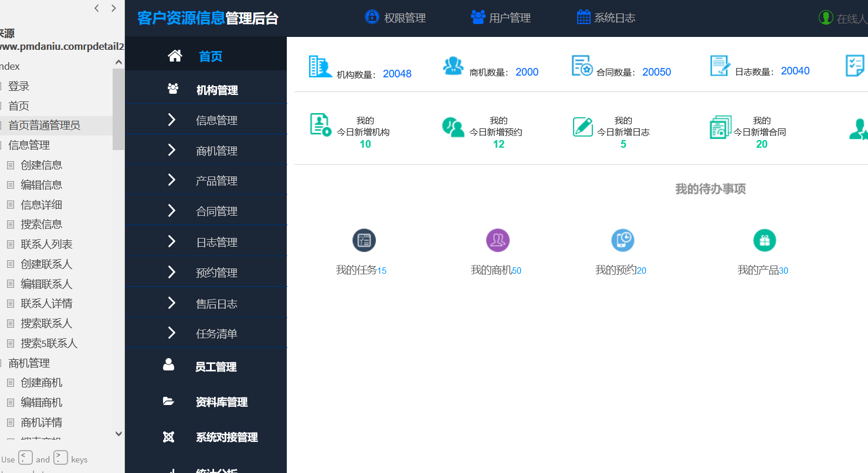The height and width of the screenshot is (473, 868).
Task: Expand 商机管理 chevron in sidebar
Action: click(x=171, y=150)
